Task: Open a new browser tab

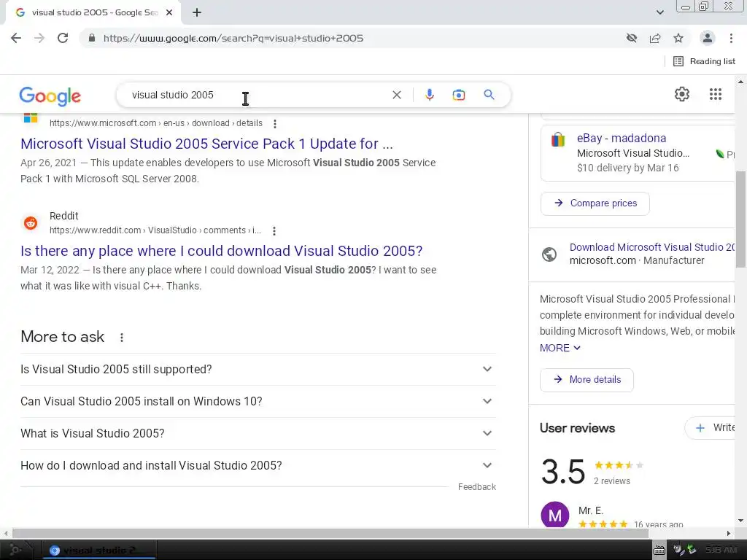Action: point(197,13)
